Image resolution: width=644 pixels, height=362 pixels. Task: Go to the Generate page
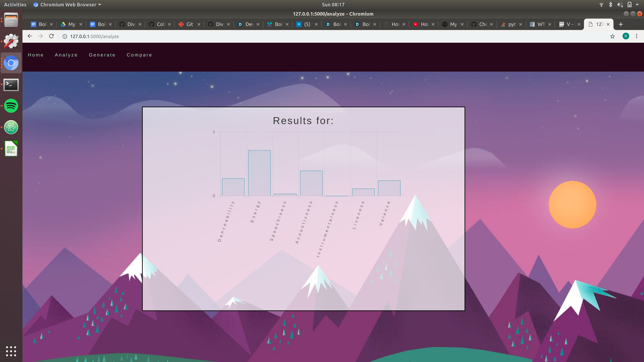point(102,55)
